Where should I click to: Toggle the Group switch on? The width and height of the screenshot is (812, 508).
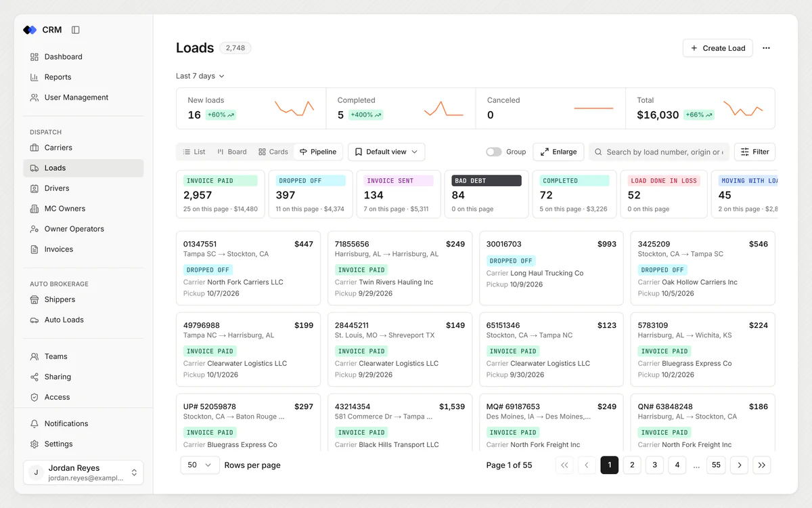click(x=494, y=152)
